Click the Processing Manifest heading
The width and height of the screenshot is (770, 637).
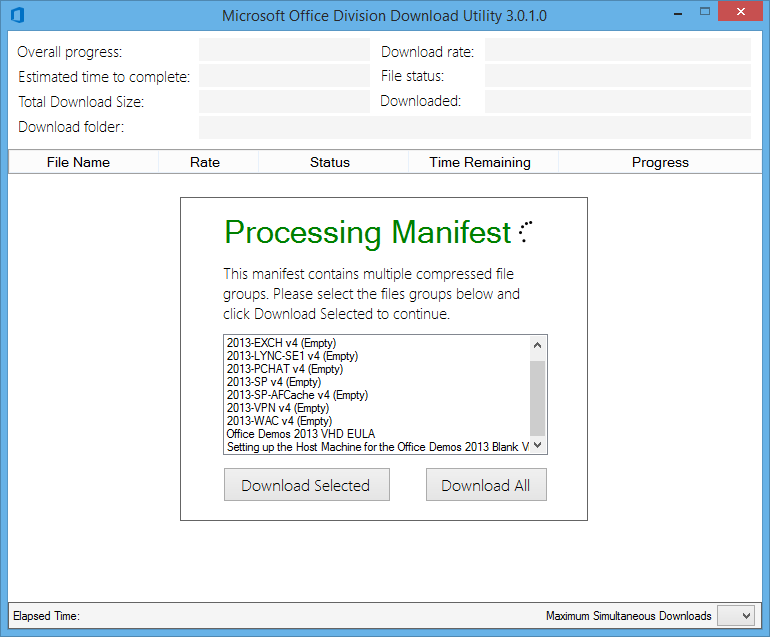click(x=368, y=232)
